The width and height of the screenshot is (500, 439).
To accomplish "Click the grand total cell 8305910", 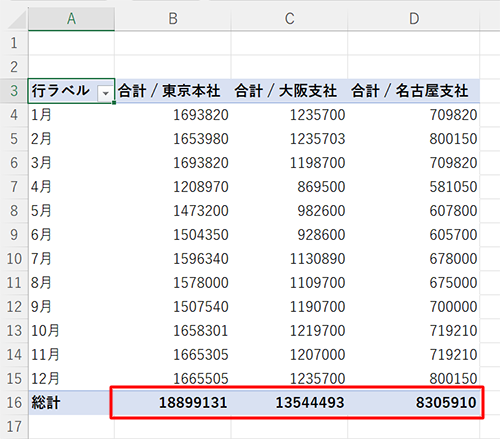I will [414, 403].
